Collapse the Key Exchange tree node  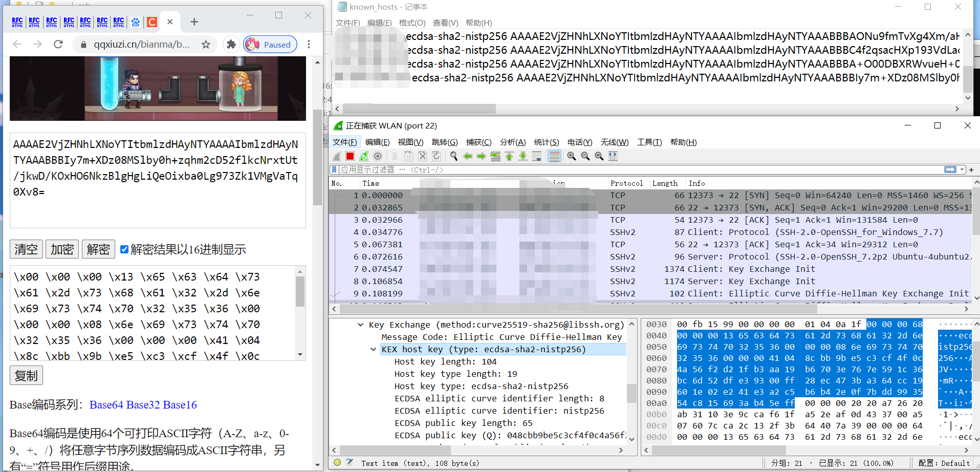click(360, 325)
